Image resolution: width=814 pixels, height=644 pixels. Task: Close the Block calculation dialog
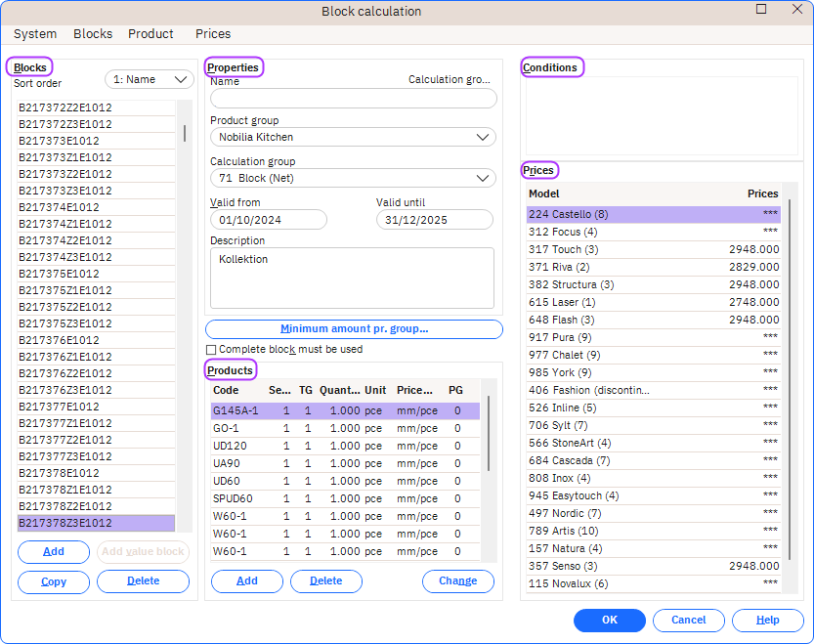tap(796, 10)
